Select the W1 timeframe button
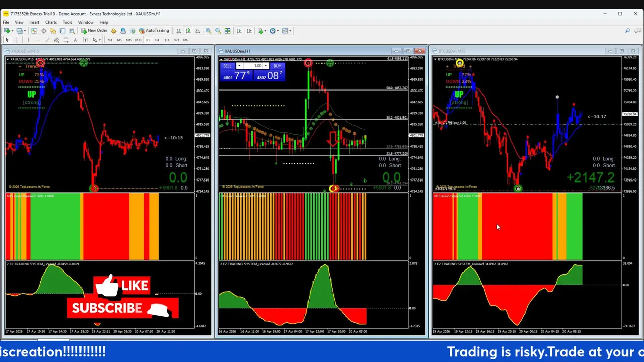The image size is (644, 362). click(x=176, y=40)
